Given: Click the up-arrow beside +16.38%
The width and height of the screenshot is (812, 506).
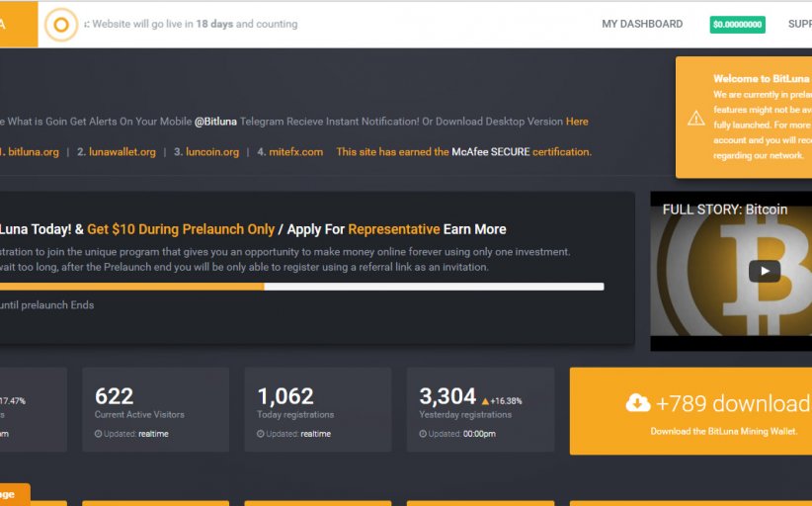Looking at the screenshot, I should coord(485,401).
